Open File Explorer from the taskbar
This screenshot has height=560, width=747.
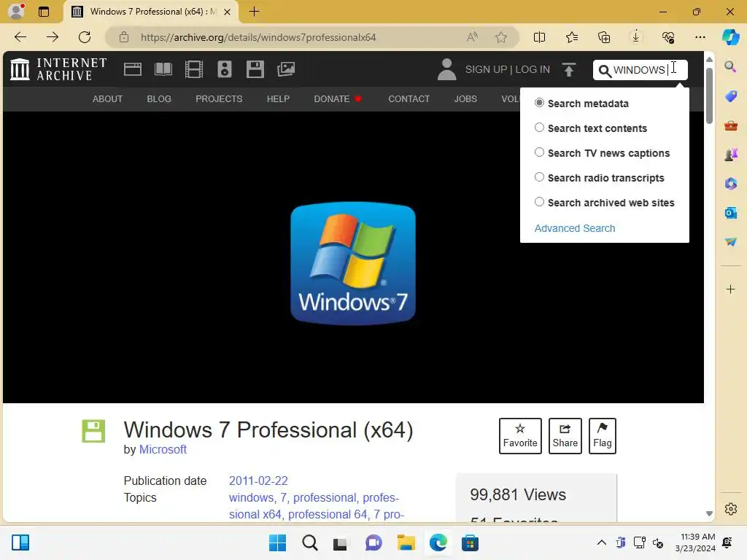(x=406, y=542)
